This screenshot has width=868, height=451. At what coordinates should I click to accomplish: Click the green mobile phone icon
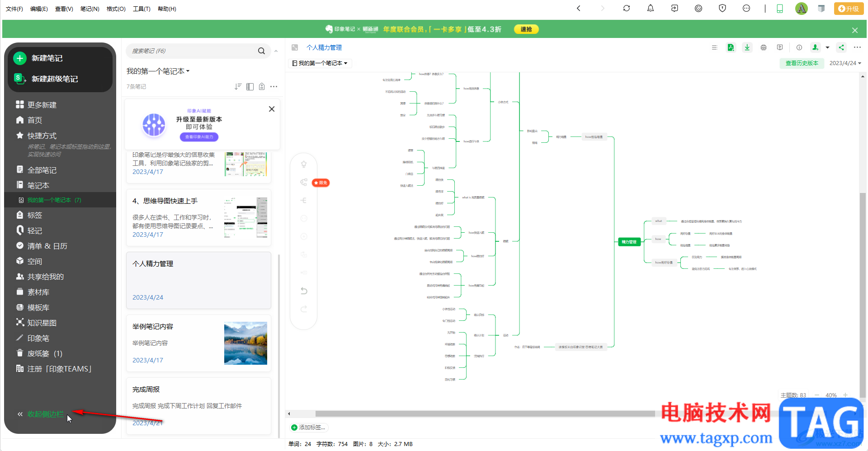pyautogui.click(x=780, y=8)
